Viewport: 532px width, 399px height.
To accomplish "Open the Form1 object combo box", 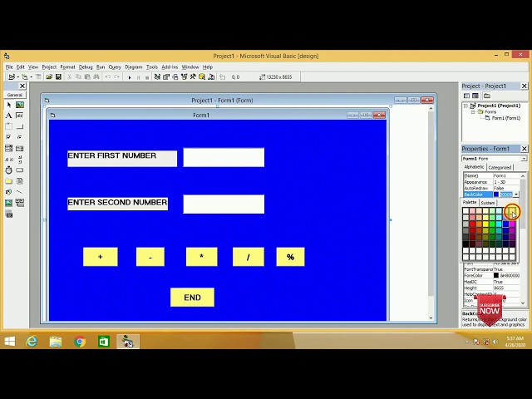I will (x=494, y=159).
